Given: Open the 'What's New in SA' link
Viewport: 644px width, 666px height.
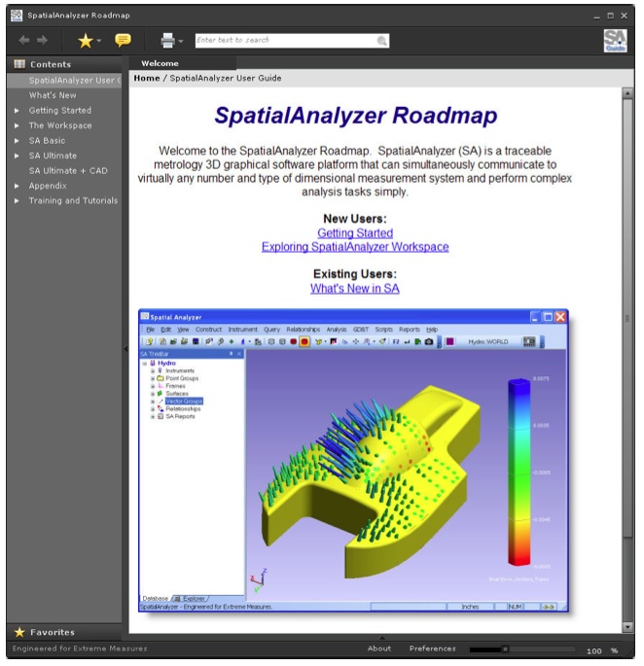Looking at the screenshot, I should click(x=354, y=289).
